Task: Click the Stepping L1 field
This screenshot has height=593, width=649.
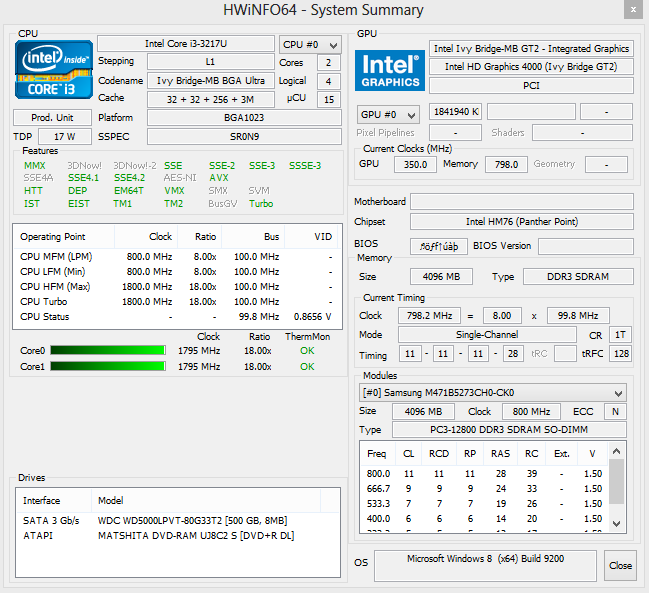Action: [211, 62]
